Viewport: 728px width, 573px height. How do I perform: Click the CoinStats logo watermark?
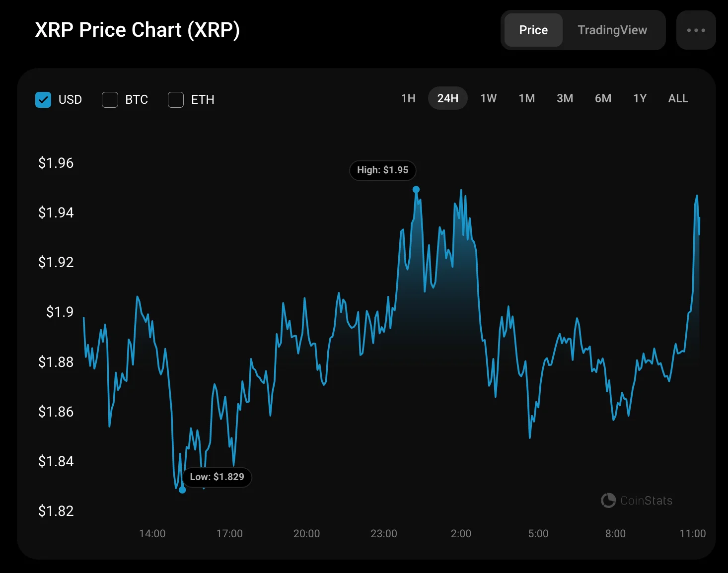pos(637,500)
